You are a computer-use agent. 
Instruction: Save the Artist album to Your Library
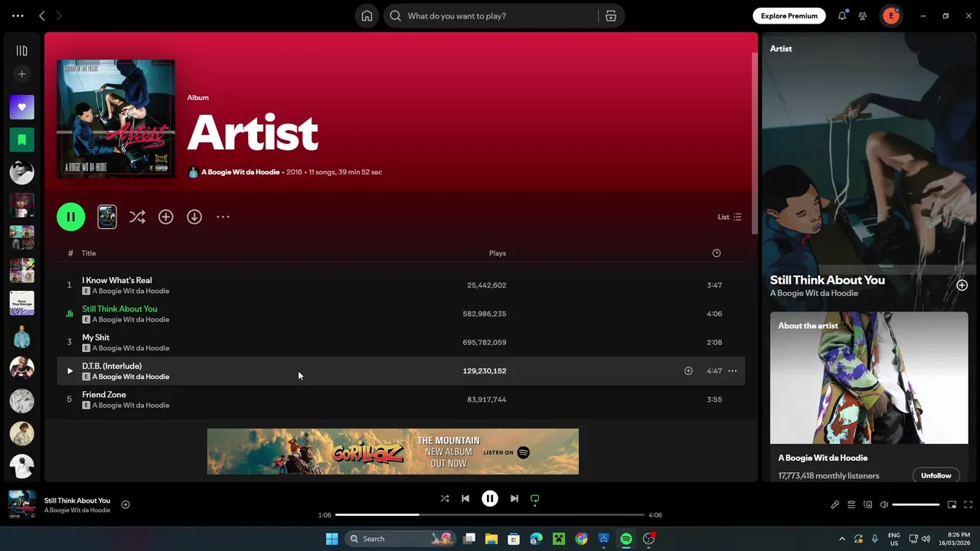coord(165,217)
